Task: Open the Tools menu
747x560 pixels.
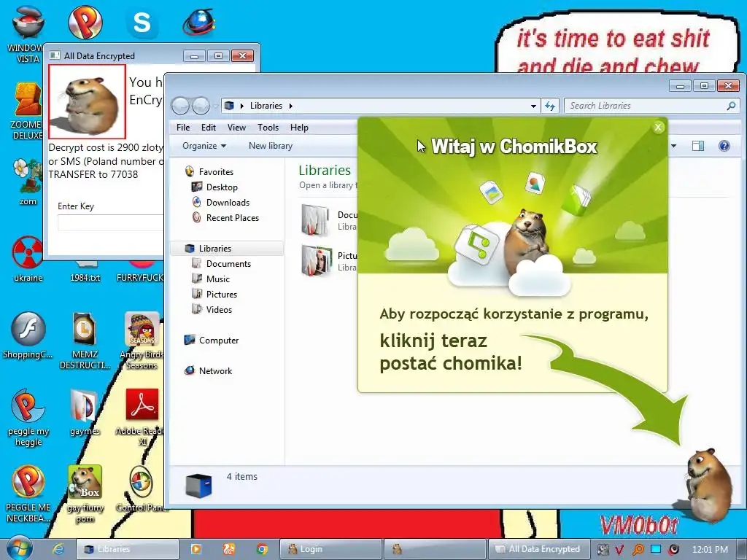Action: tap(268, 127)
